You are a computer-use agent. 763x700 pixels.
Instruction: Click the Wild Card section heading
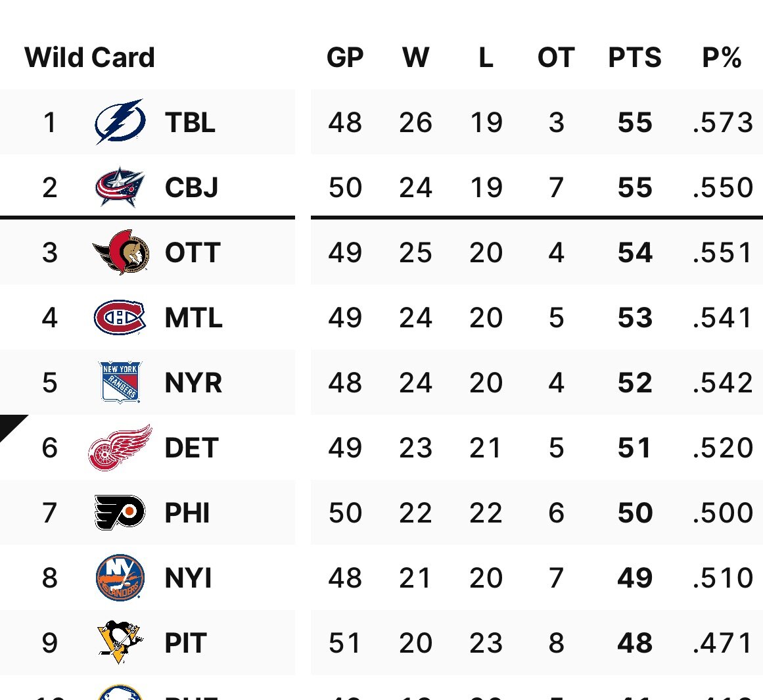point(90,57)
